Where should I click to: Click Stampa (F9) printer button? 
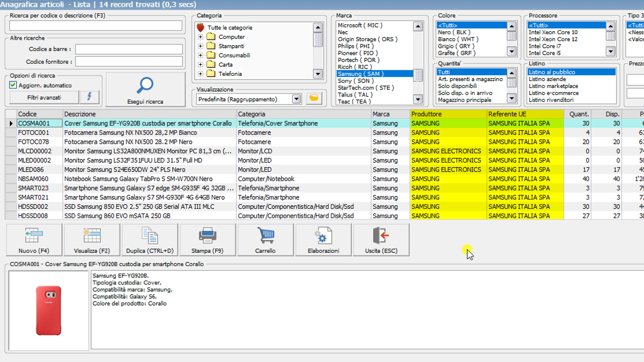[x=207, y=240]
